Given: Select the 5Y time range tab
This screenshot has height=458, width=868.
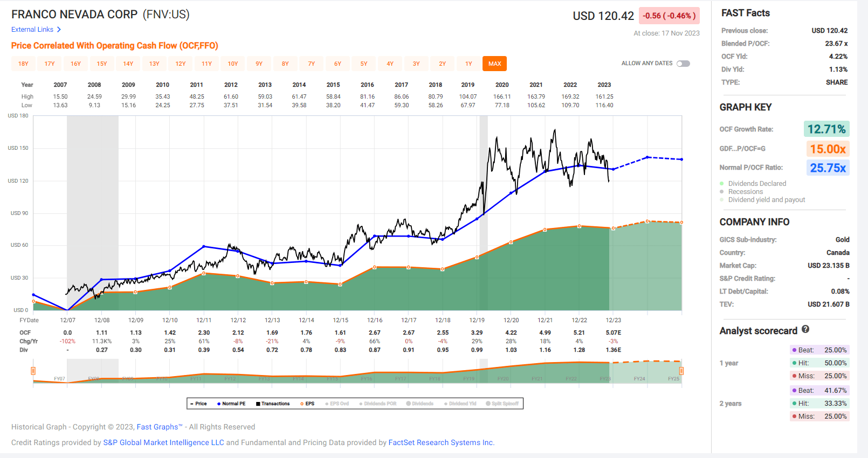Looking at the screenshot, I should tap(364, 64).
